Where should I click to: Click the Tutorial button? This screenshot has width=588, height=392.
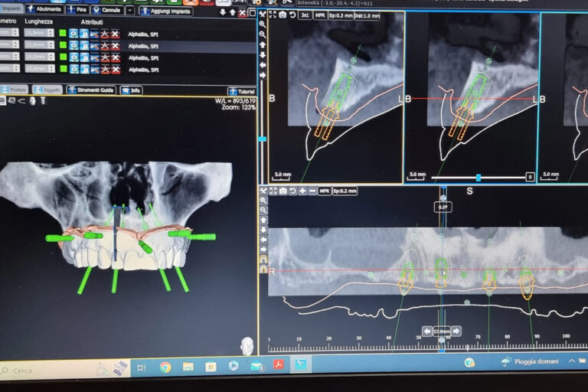(x=241, y=91)
